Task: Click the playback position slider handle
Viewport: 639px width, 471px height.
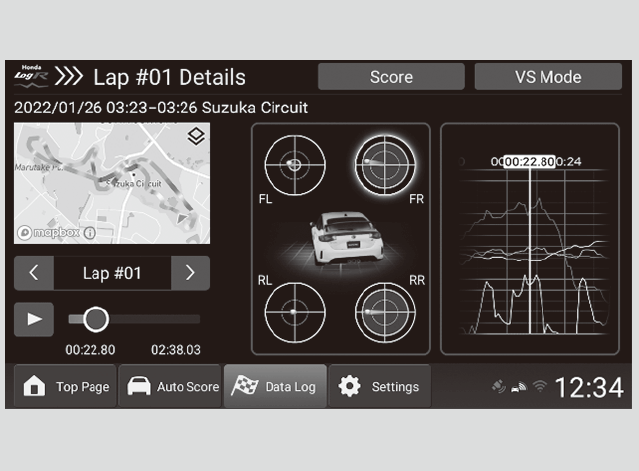Action: [x=96, y=319]
